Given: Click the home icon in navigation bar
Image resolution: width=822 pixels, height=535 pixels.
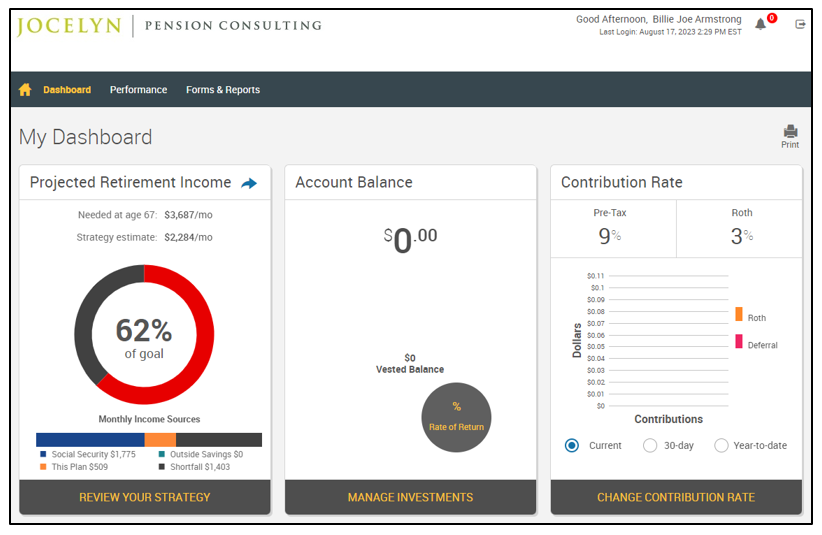Looking at the screenshot, I should point(26,90).
